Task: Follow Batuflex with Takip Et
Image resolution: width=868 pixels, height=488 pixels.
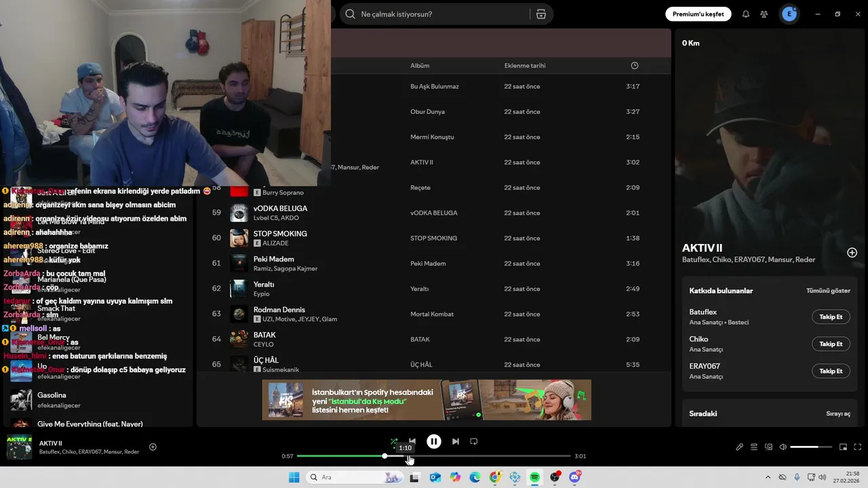Action: point(831,317)
